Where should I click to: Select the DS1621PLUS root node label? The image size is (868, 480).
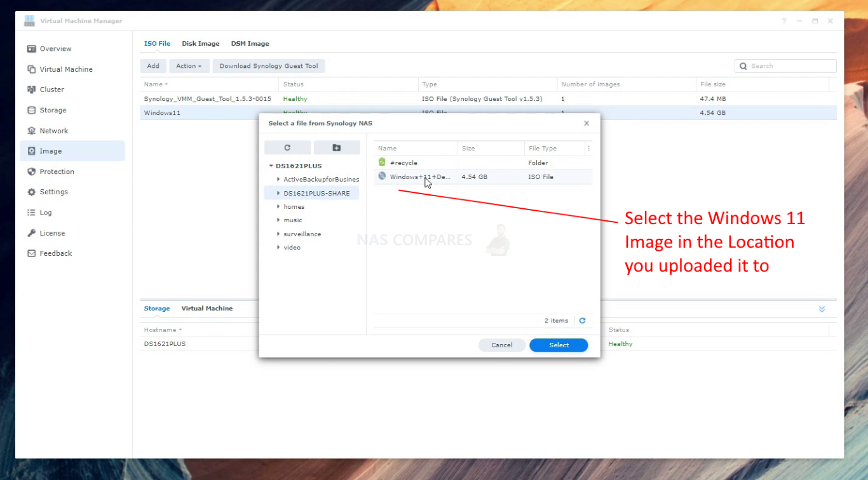(299, 166)
